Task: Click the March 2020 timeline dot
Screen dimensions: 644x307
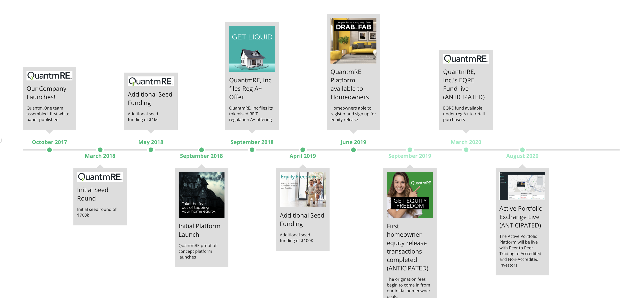Action: pyautogui.click(x=466, y=150)
